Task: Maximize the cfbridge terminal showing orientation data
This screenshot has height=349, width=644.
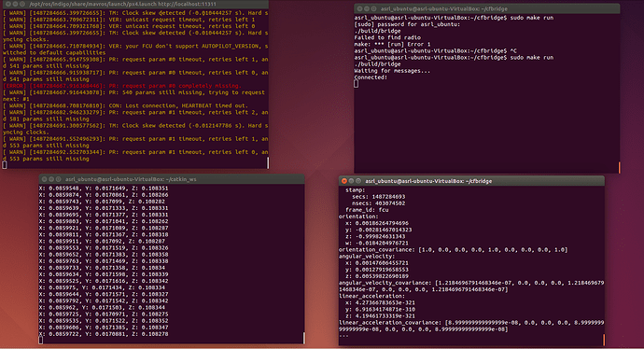Action: click(358, 181)
